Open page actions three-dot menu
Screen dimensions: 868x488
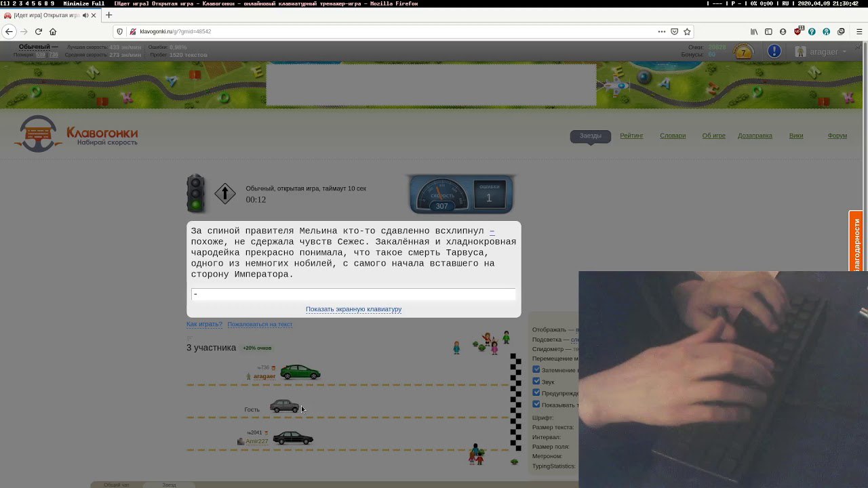(661, 31)
